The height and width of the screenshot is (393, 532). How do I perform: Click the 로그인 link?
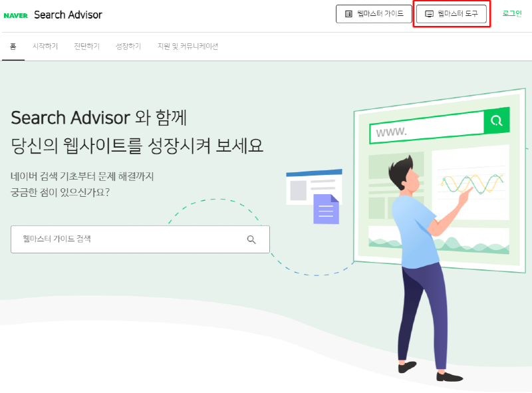point(512,13)
